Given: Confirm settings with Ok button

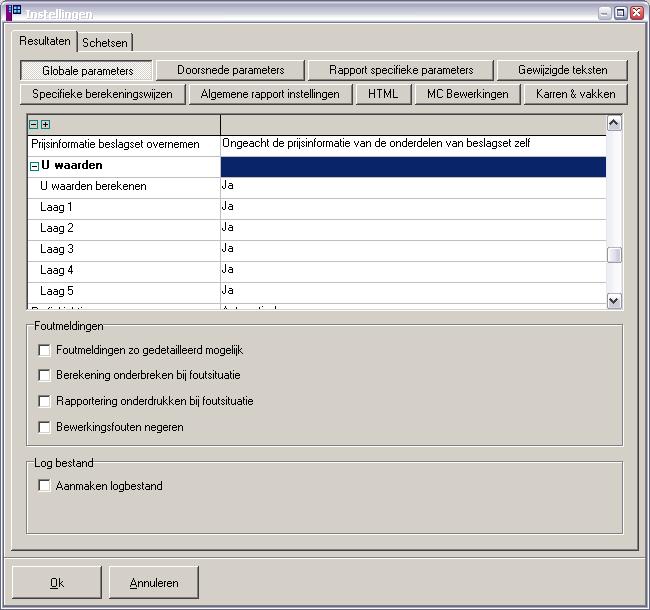Looking at the screenshot, I should pos(57,583).
